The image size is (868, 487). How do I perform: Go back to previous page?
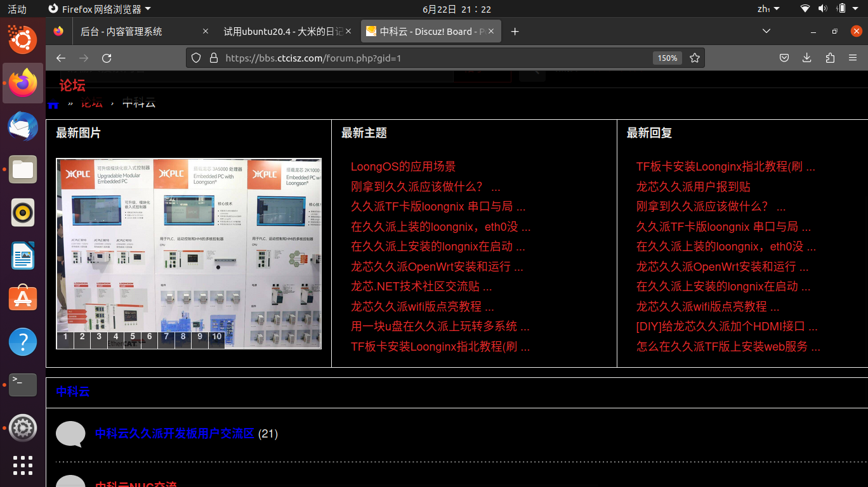61,58
